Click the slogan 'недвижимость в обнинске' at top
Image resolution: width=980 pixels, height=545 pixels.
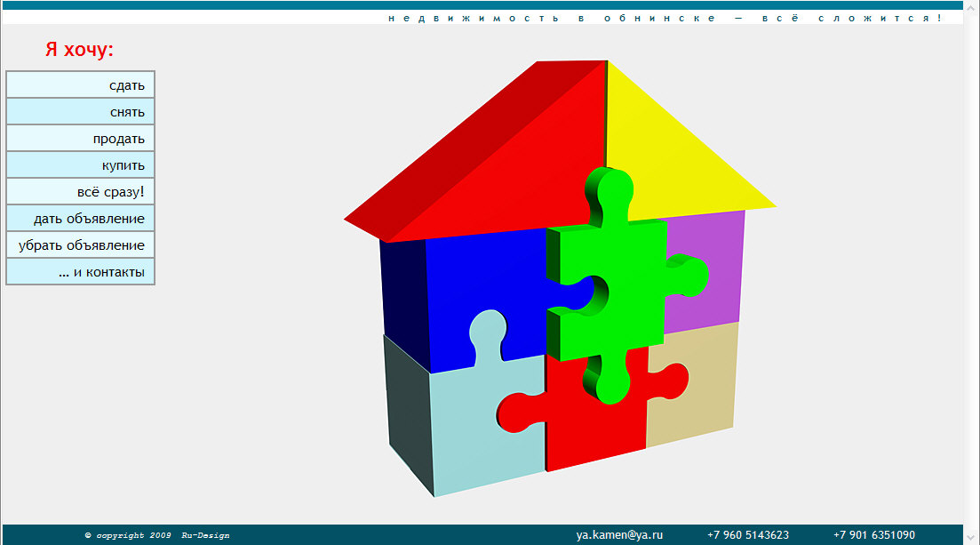[552, 18]
